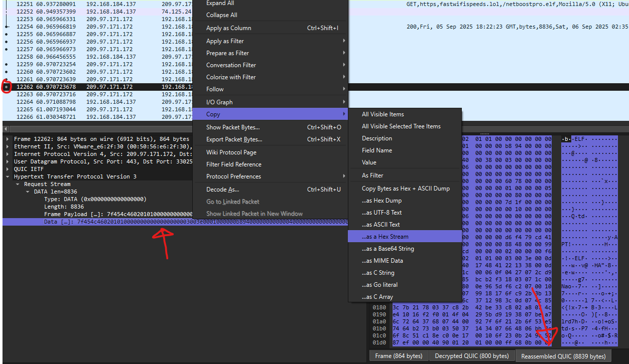Collapse the DATA len=8836 node
The width and height of the screenshot is (629, 364).
(x=27, y=192)
